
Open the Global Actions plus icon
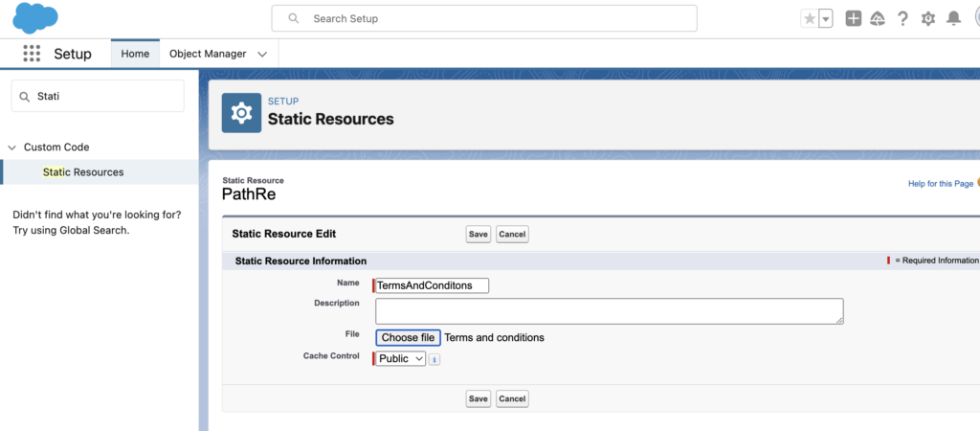coord(854,19)
